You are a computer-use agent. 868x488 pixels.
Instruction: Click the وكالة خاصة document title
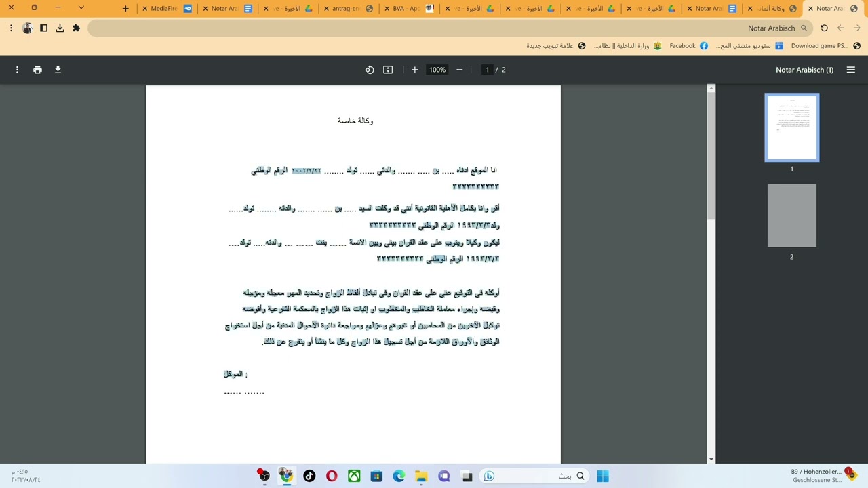click(x=355, y=121)
